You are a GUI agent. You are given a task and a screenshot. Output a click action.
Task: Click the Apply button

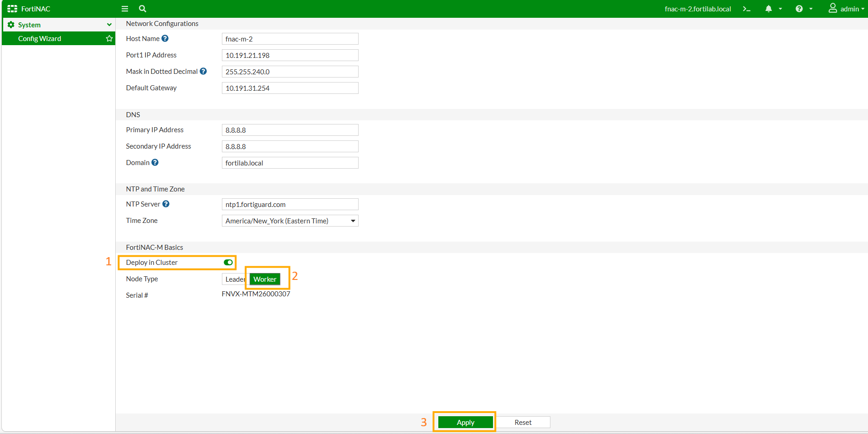click(x=465, y=422)
